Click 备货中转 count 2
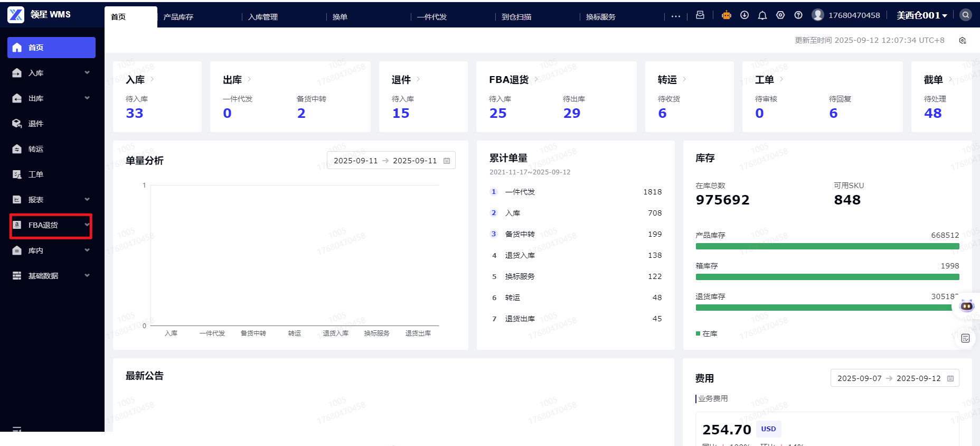Screen dimensions: 980x446 (x=301, y=113)
